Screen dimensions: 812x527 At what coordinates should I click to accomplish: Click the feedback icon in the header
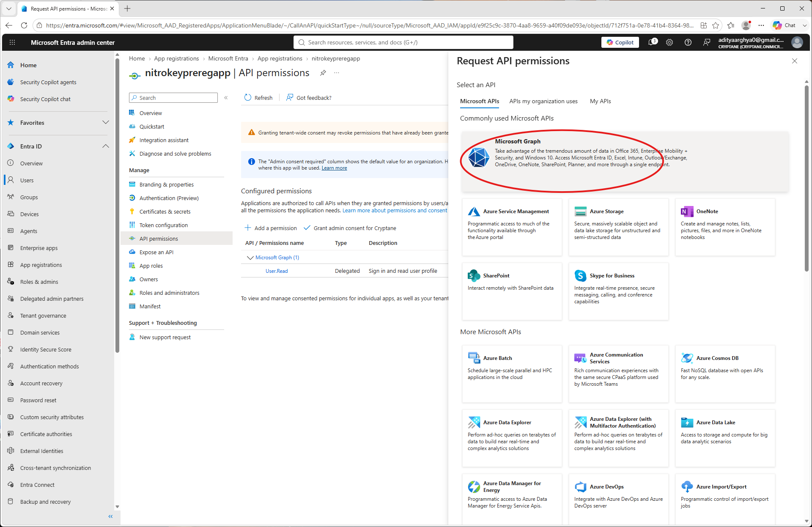pos(707,42)
